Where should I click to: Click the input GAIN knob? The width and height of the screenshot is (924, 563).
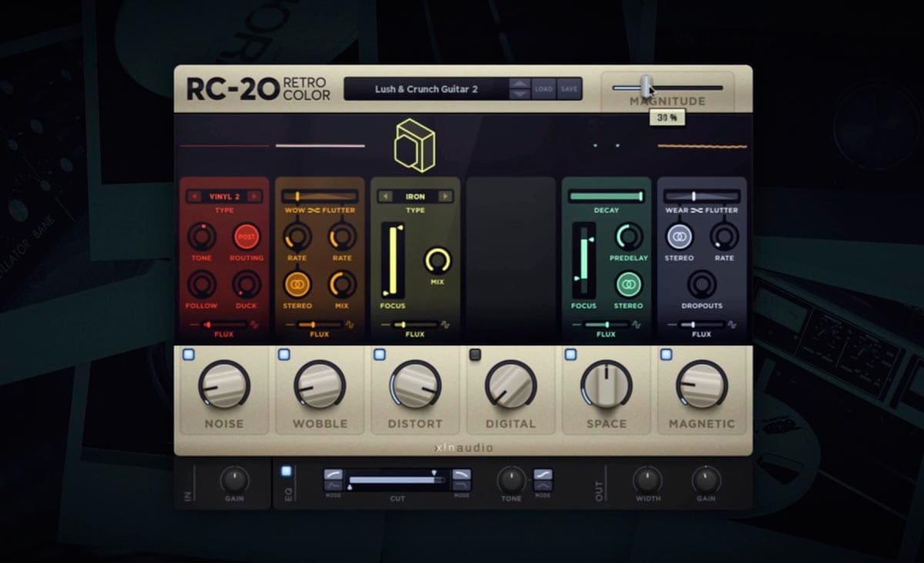point(234,480)
